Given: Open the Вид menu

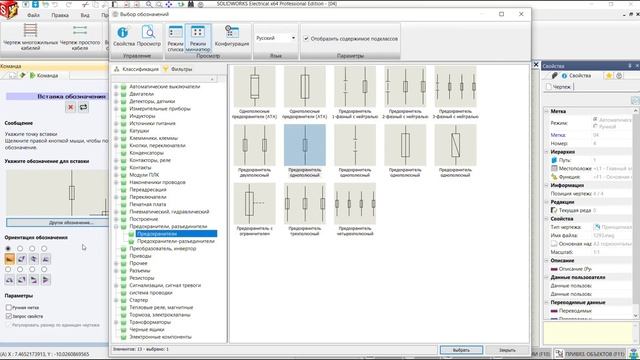Looking at the screenshot, I should (85, 15).
